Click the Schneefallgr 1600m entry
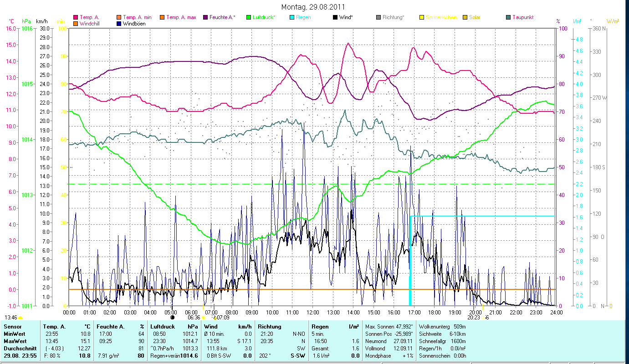629x364 pixels. pyautogui.click(x=442, y=341)
